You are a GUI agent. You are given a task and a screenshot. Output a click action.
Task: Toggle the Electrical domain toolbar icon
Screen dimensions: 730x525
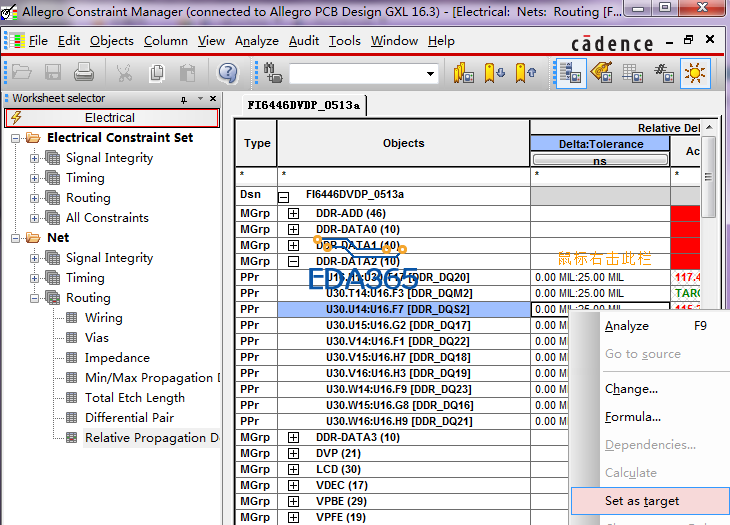(570, 73)
